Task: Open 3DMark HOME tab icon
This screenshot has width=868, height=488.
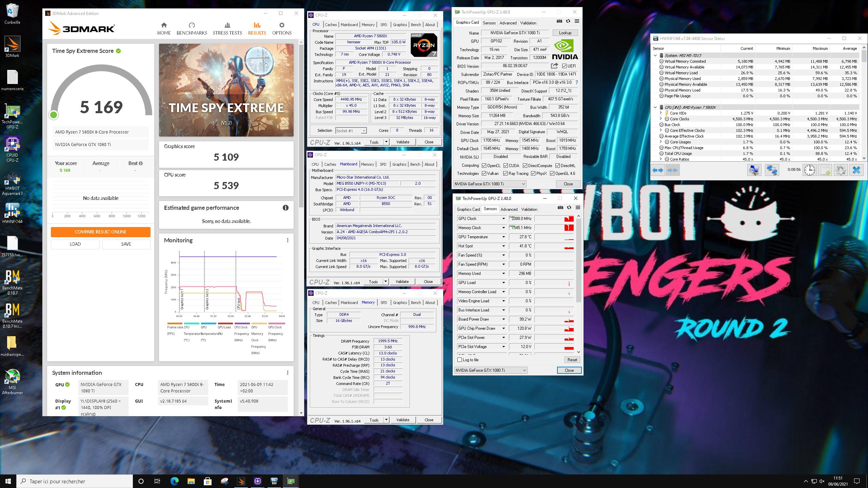Action: click(164, 25)
